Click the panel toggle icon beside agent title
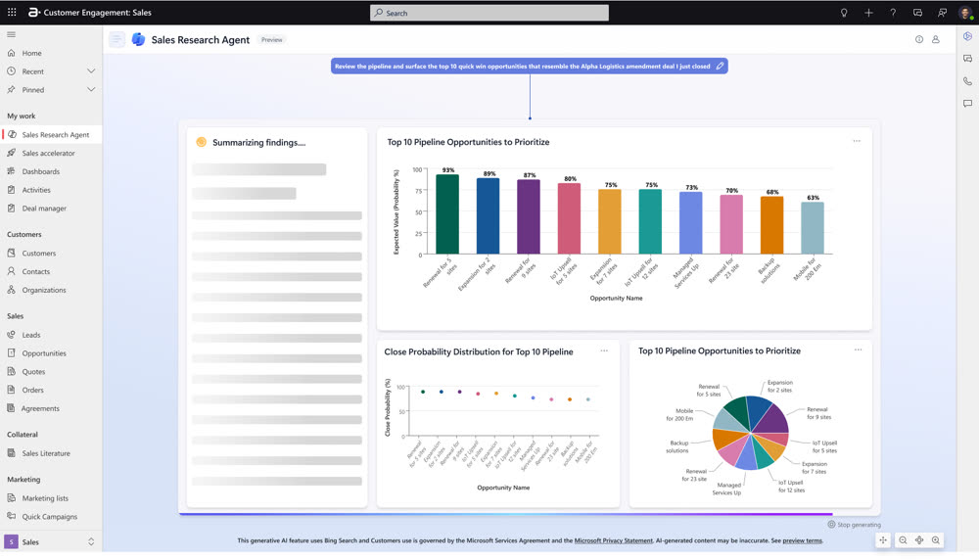979x560 pixels. coord(117,39)
